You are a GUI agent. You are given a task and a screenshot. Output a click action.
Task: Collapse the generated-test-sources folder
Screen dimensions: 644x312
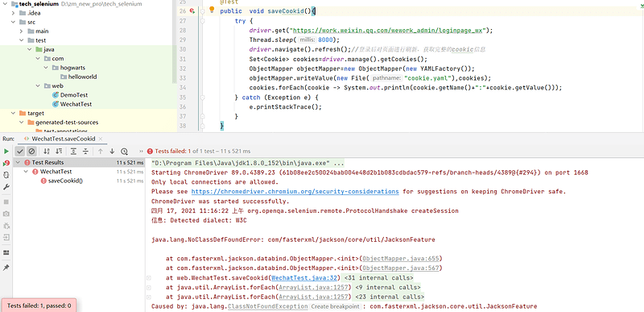pyautogui.click(x=22, y=122)
